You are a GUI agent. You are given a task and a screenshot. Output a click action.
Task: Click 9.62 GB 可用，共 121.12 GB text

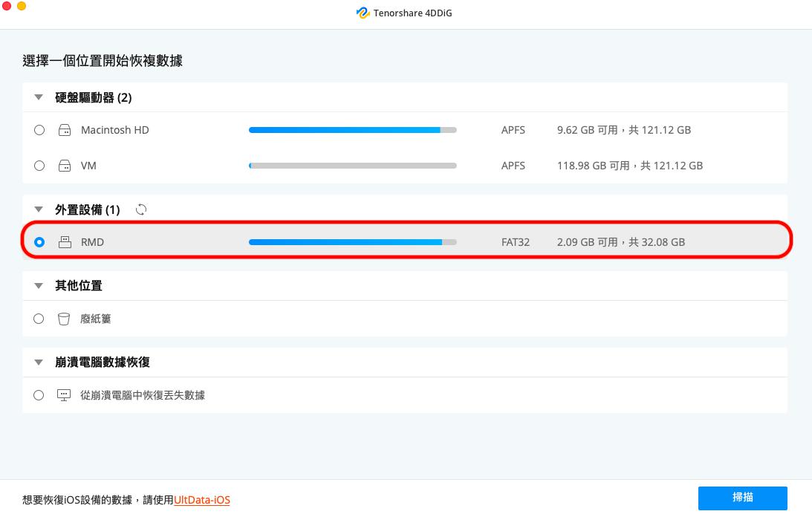624,130
